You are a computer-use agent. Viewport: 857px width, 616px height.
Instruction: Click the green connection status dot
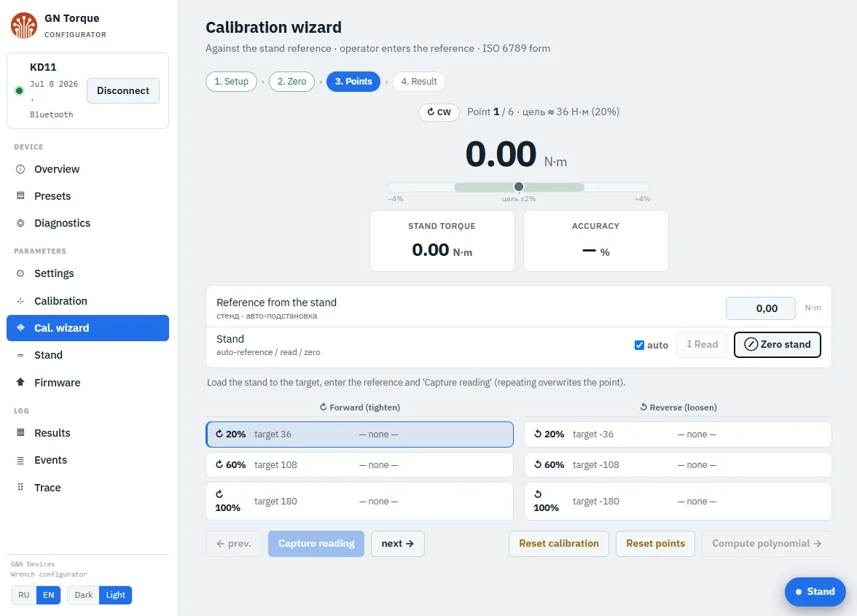[19, 90]
